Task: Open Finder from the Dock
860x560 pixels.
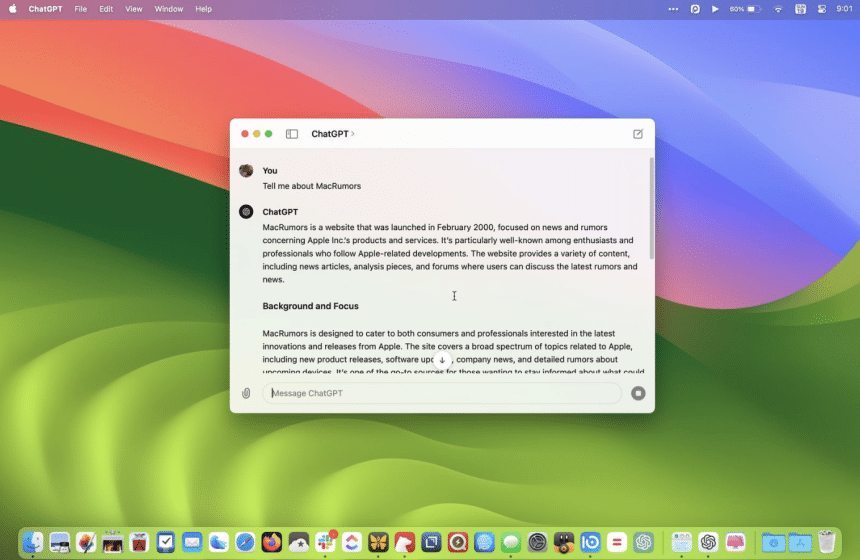Action: point(33,542)
